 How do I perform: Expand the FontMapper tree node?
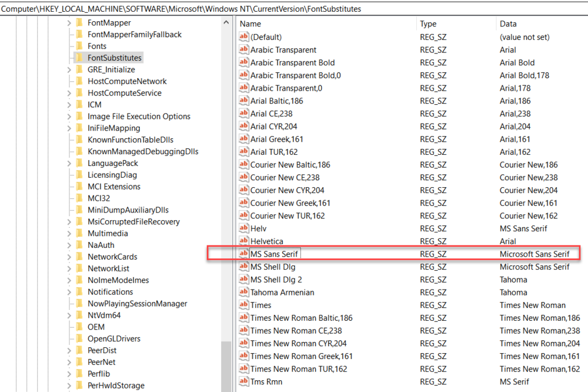(x=69, y=23)
